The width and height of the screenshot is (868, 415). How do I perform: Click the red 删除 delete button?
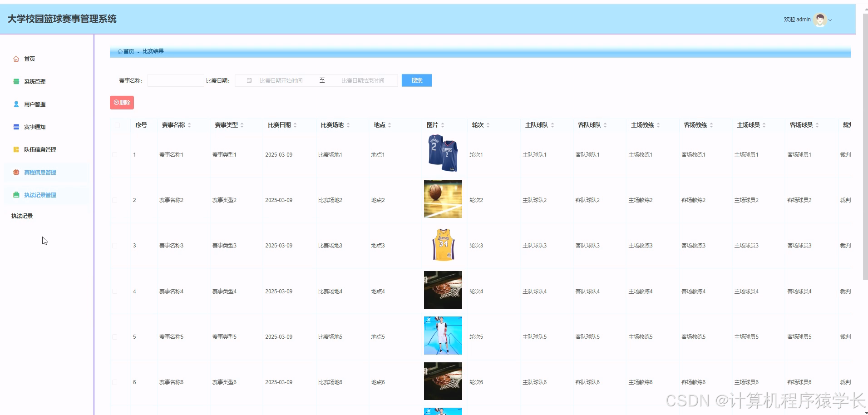tap(121, 102)
